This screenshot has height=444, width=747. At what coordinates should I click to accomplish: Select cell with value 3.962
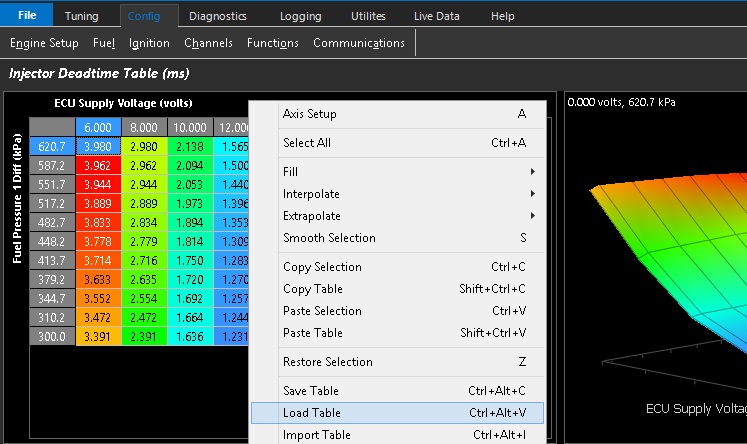click(x=98, y=165)
